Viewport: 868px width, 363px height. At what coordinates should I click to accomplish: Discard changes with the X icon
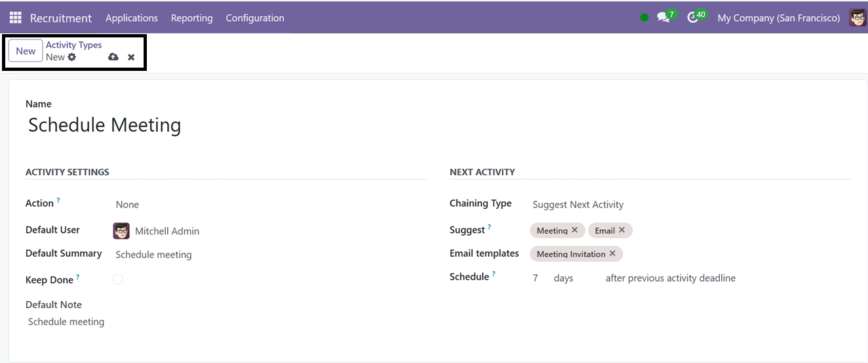click(x=131, y=57)
